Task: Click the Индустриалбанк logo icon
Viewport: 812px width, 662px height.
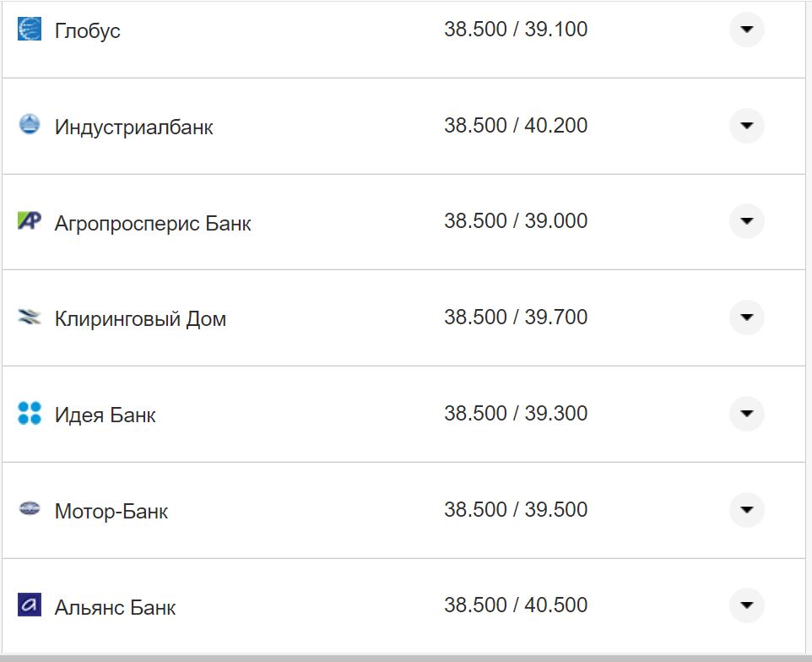Action: [29, 125]
